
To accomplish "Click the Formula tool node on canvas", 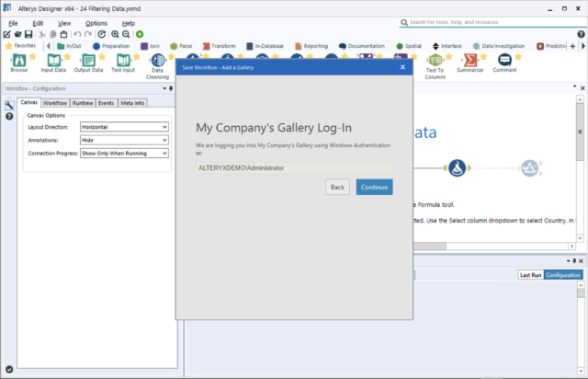I will pyautogui.click(x=457, y=168).
